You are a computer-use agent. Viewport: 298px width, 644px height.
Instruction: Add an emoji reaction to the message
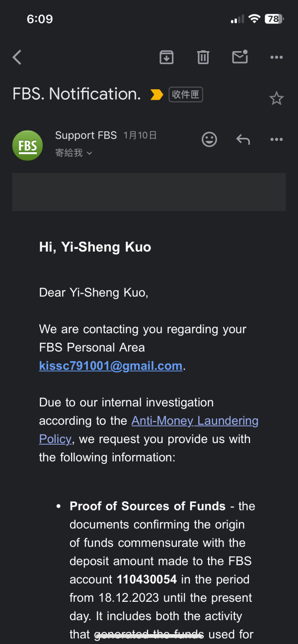(209, 140)
